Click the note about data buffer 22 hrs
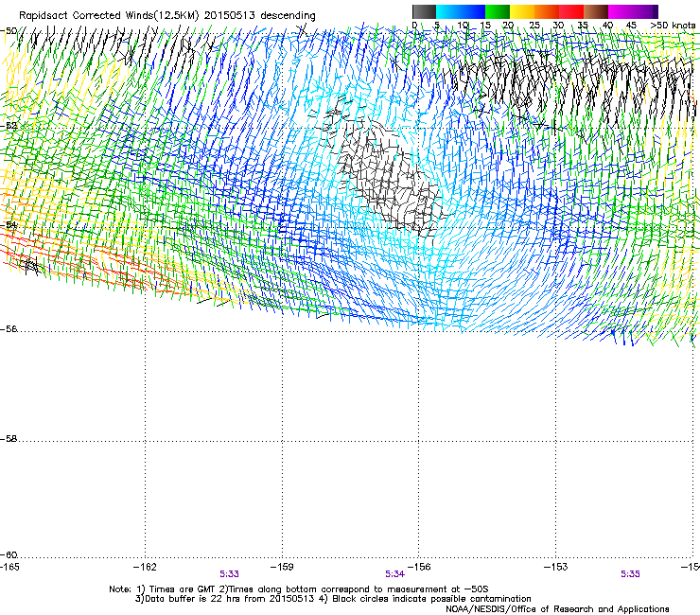This screenshot has height=615, width=700. pos(224,599)
